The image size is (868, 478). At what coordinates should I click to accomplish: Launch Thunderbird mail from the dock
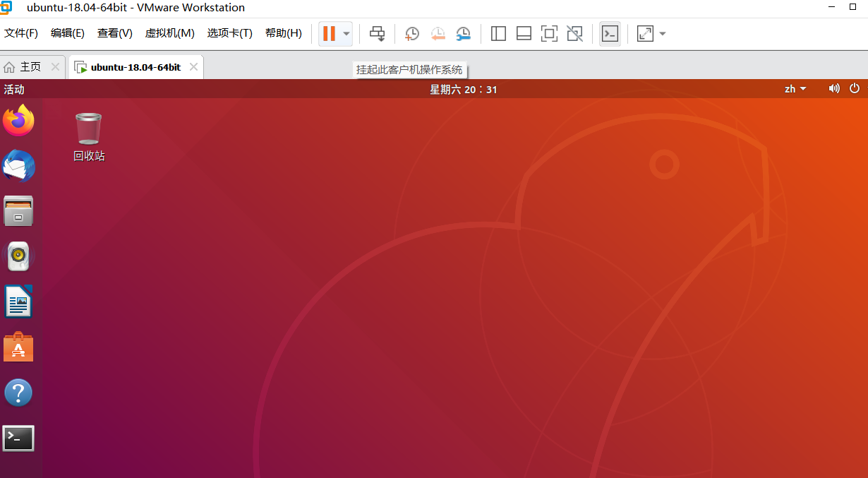(x=18, y=166)
